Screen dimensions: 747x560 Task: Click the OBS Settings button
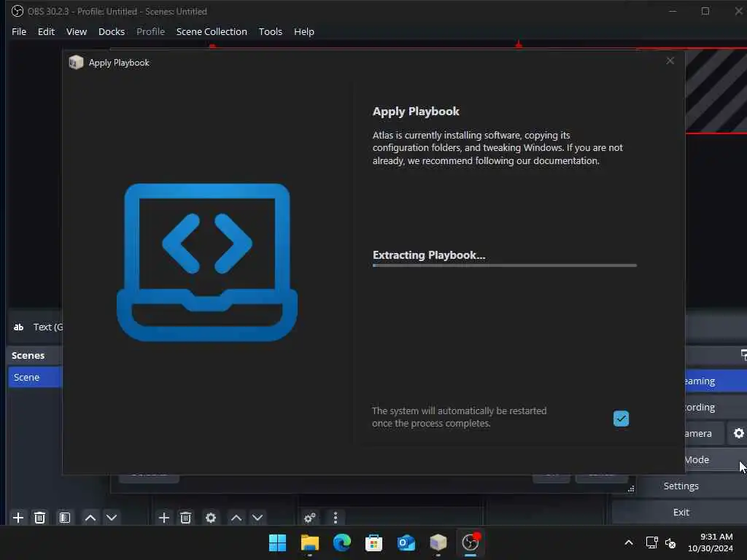pos(681,486)
